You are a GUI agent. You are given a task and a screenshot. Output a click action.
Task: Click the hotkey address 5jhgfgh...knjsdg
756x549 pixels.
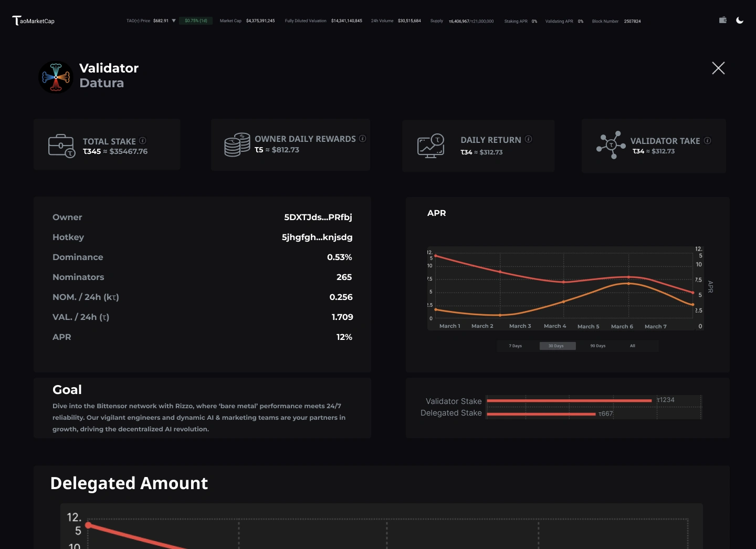point(317,237)
